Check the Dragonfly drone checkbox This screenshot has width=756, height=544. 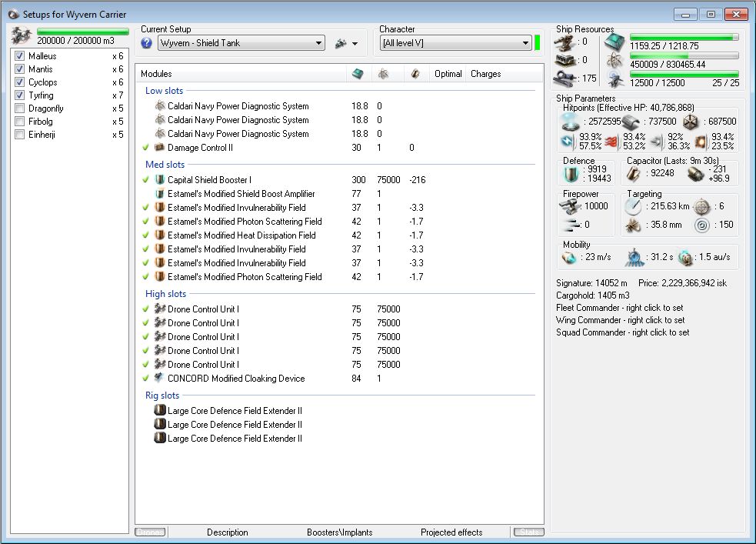(20, 108)
